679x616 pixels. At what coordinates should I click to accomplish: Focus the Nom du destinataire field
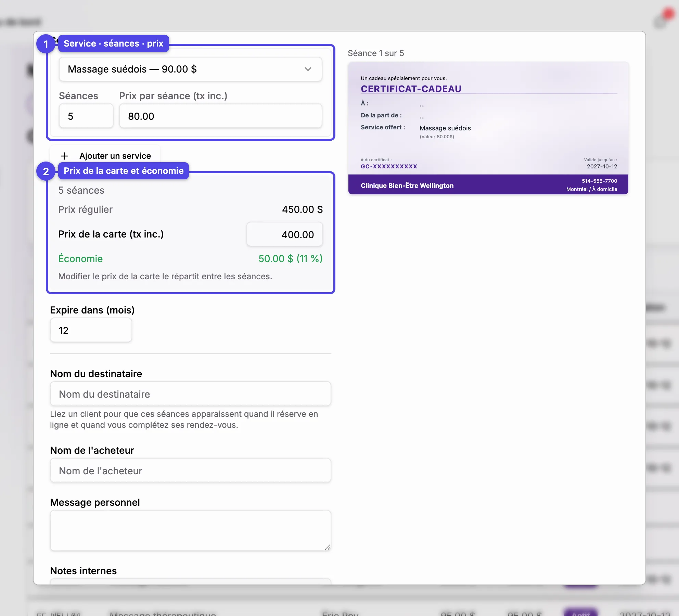[190, 394]
